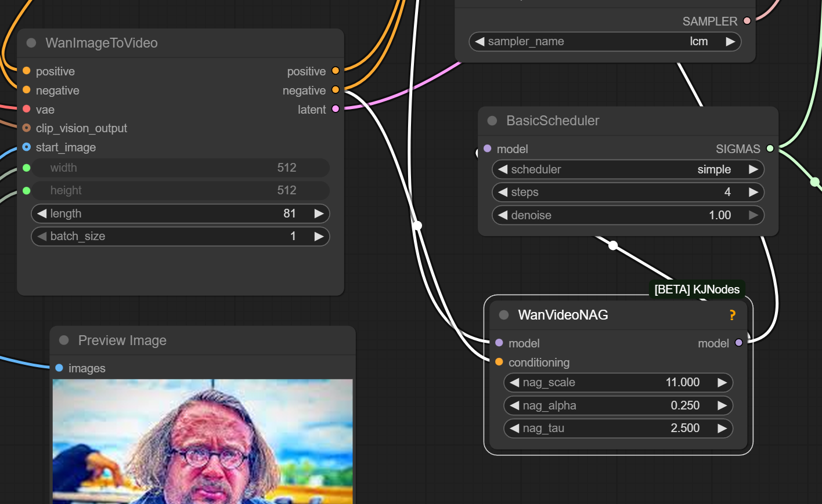The width and height of the screenshot is (822, 504).
Task: Click the width field showing 512
Action: [x=181, y=168]
